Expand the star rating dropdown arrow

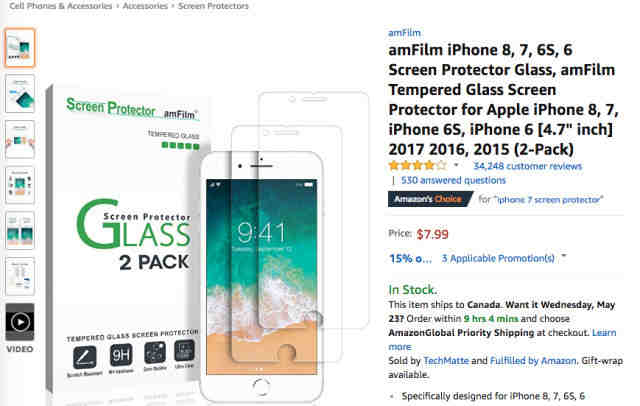click(x=456, y=165)
